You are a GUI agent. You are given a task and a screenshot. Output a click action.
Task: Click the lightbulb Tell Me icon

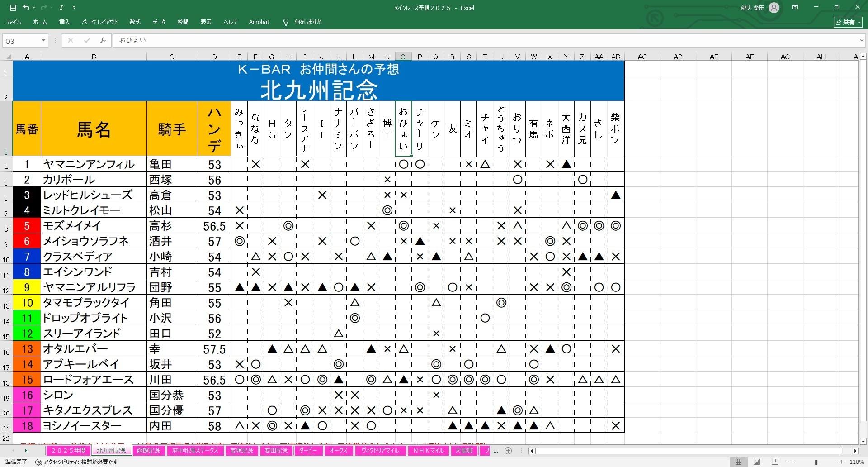tap(286, 22)
